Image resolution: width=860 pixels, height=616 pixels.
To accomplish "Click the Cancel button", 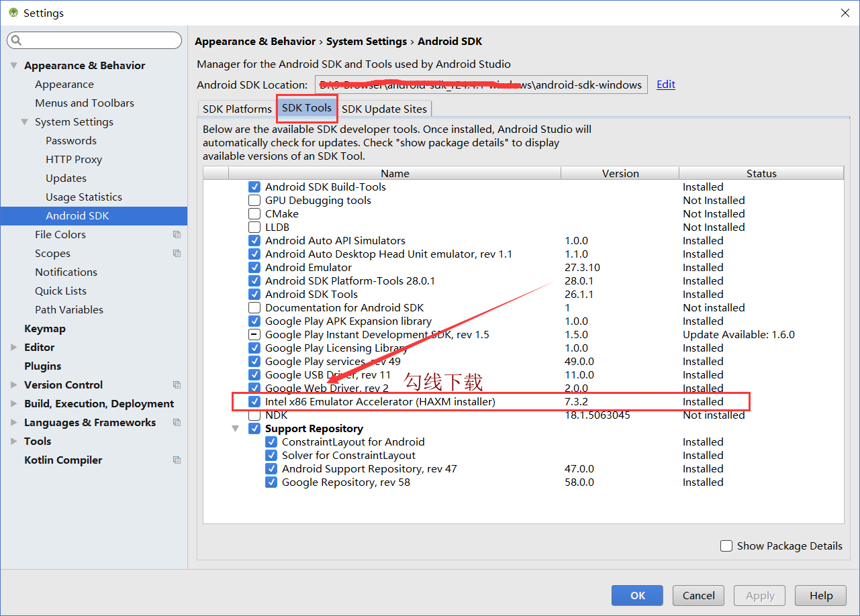I will coord(699,595).
